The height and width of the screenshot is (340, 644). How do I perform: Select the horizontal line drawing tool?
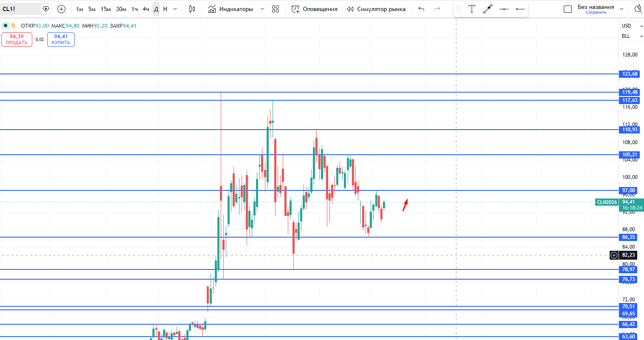click(504, 9)
